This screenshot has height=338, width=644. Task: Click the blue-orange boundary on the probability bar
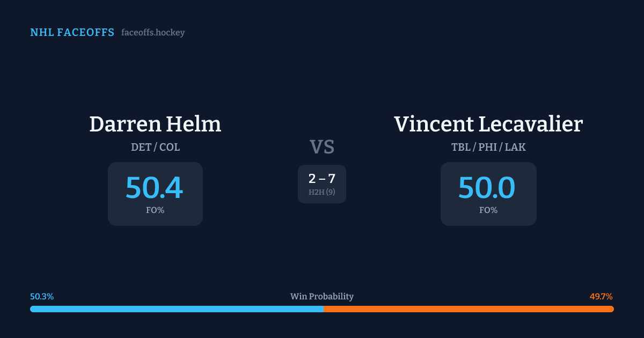pos(324,309)
